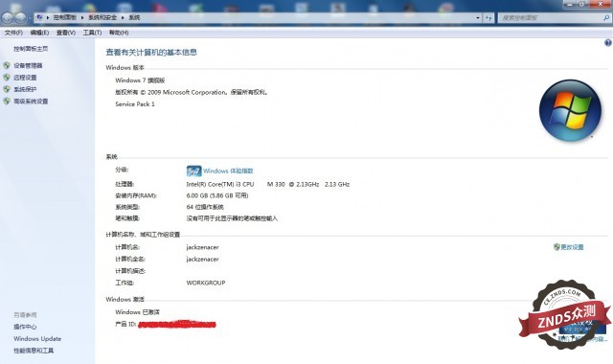613x364 pixels.
Task: Click jackzenacer in the 计算机名 row
Action: (x=202, y=247)
